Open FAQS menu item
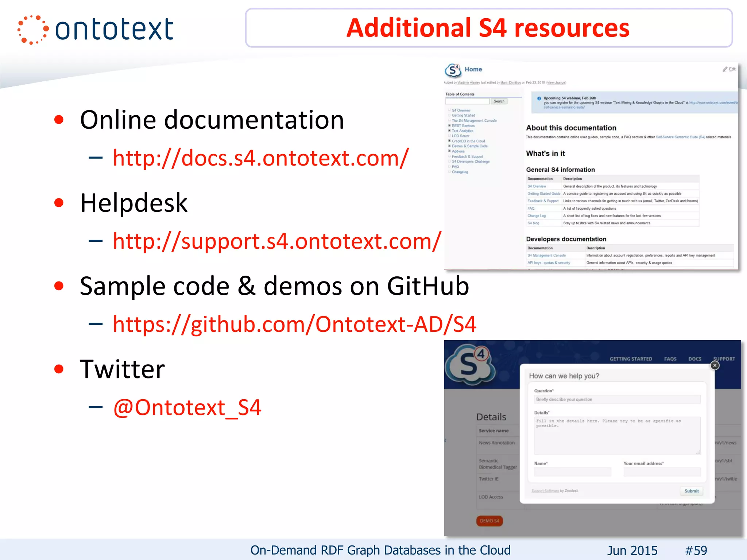The image size is (747, 560). [670, 359]
